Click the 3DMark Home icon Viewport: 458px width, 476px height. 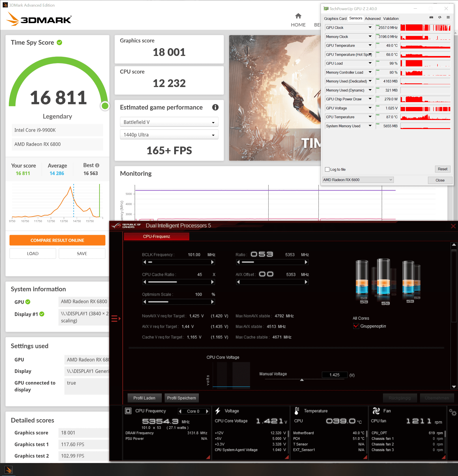(298, 16)
